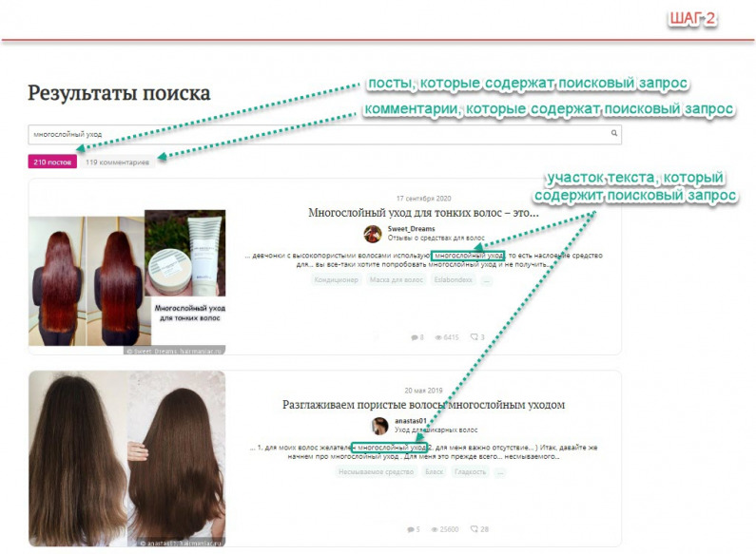Expand more tags on the first post
Image resolution: width=756 pixels, height=554 pixels.
[487, 280]
